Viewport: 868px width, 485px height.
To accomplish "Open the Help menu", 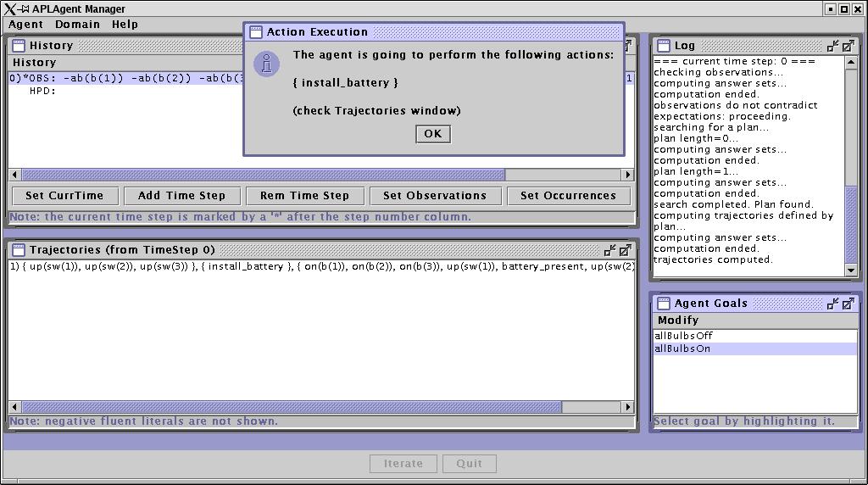I will (125, 25).
